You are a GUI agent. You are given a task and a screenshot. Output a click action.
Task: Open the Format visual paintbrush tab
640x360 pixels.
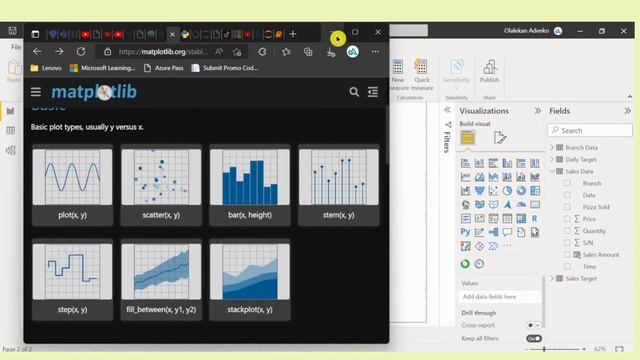tap(500, 138)
